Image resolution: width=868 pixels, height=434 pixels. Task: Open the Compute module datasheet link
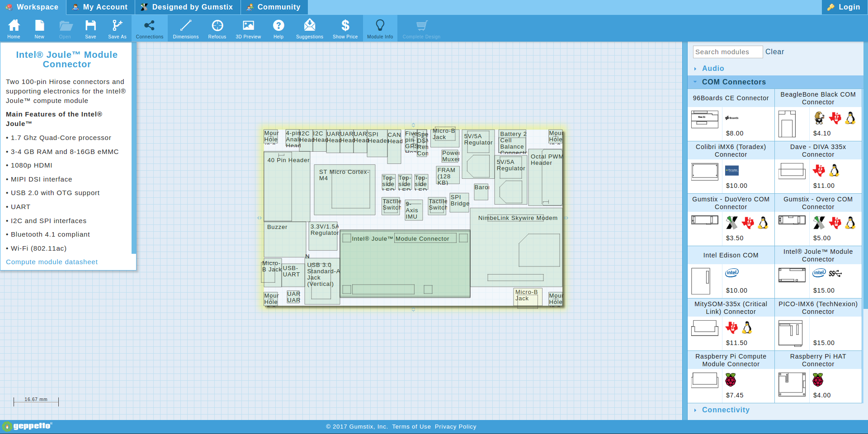(x=52, y=262)
